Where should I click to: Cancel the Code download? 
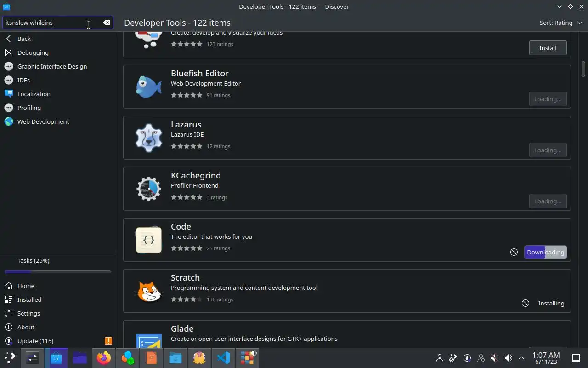[514, 252]
